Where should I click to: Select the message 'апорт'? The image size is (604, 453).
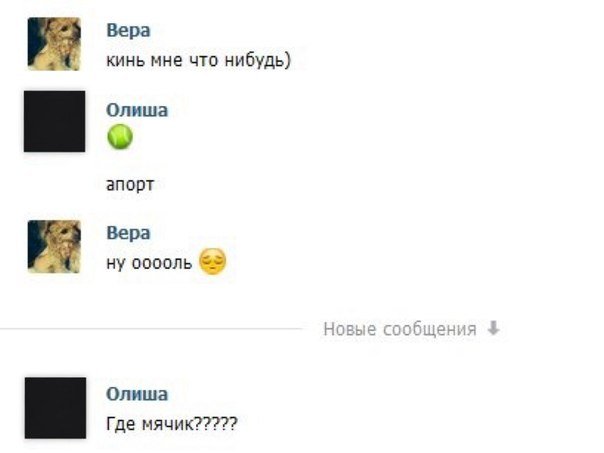129,185
